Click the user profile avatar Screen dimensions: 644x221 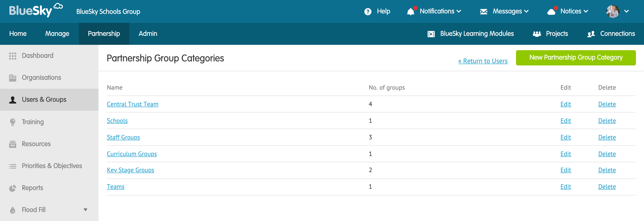[613, 11]
